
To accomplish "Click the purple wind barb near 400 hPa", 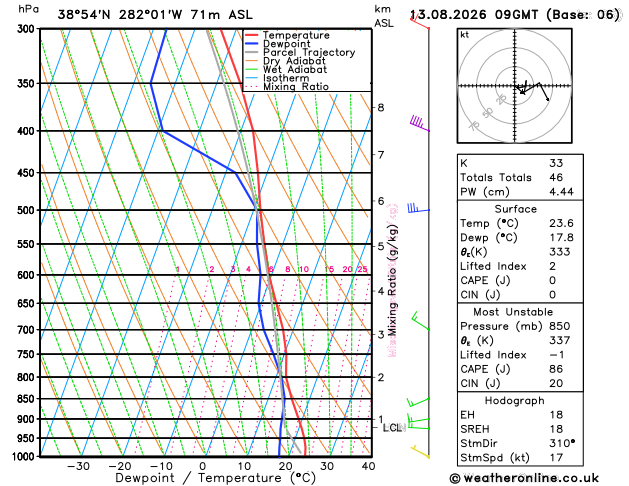I will point(420,124).
